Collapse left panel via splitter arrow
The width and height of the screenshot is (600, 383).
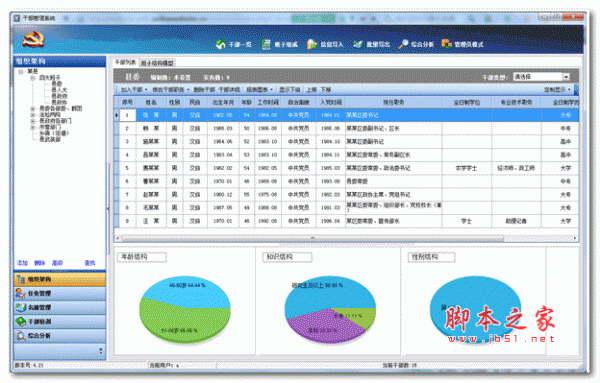point(108,209)
